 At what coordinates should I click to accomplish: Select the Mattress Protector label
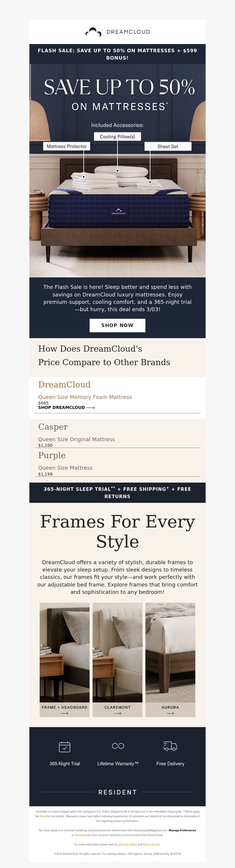tap(66, 146)
